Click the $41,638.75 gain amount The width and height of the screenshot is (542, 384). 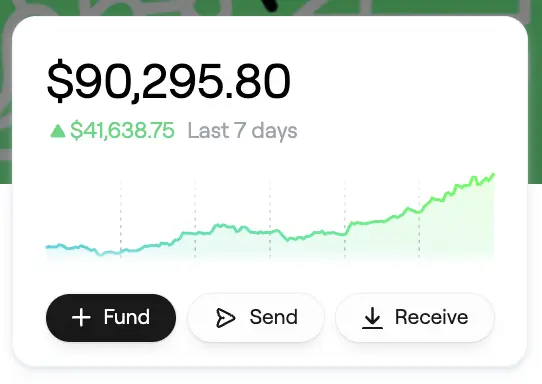tap(122, 131)
